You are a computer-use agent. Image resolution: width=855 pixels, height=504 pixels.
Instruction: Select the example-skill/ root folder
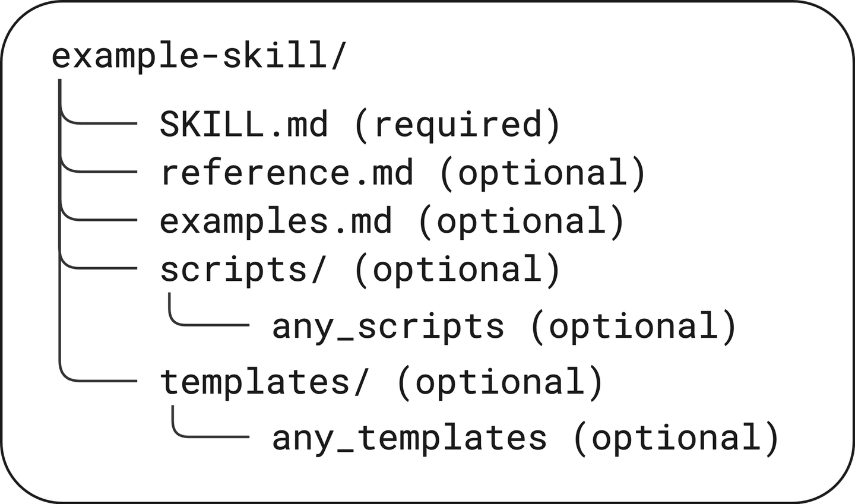click(x=198, y=58)
